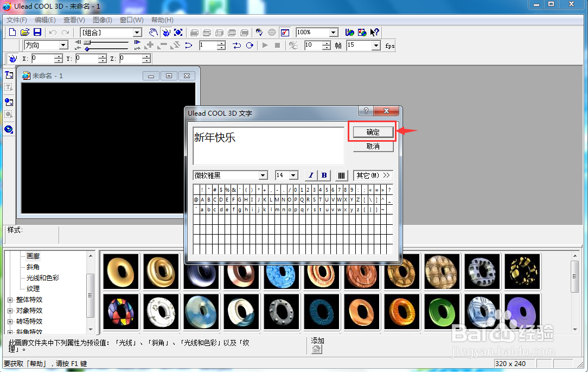Click the eye preview quality icon
Screen dimensions: 588x372
(259, 32)
